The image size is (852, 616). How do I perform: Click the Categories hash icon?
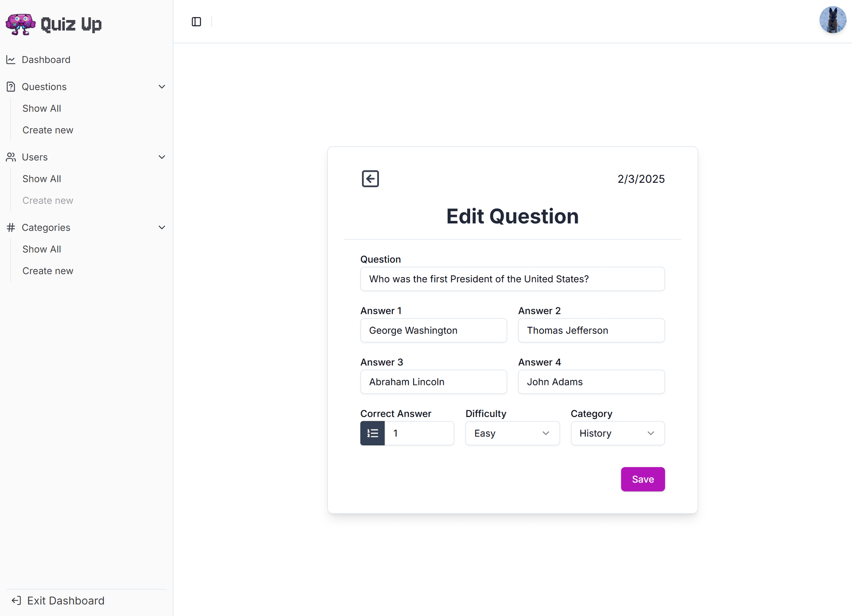pyautogui.click(x=11, y=228)
